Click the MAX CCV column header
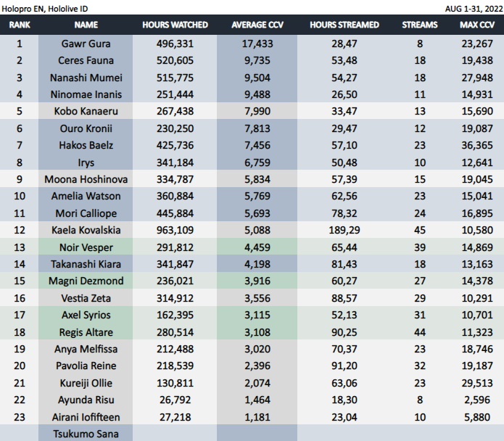Screen dimensions: 504x441 (477, 25)
